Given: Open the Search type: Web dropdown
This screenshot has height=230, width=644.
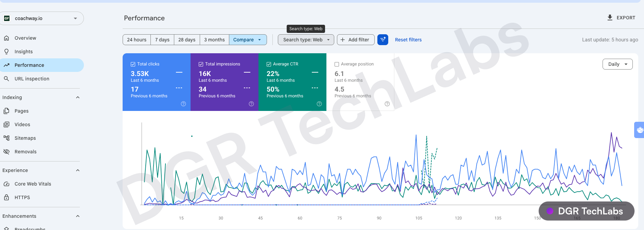Looking at the screenshot, I should [306, 40].
